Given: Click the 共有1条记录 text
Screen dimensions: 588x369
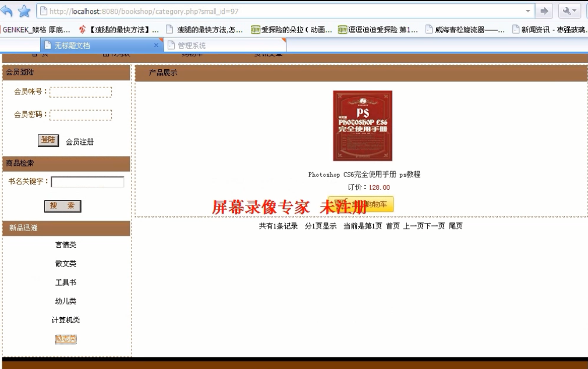Looking at the screenshot, I should pyautogui.click(x=278, y=226).
